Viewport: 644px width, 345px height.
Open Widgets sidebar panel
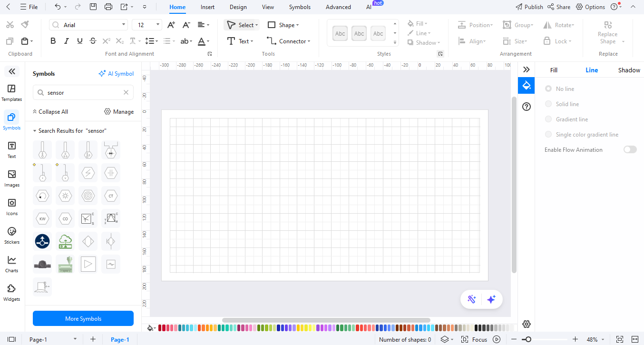[12, 293]
